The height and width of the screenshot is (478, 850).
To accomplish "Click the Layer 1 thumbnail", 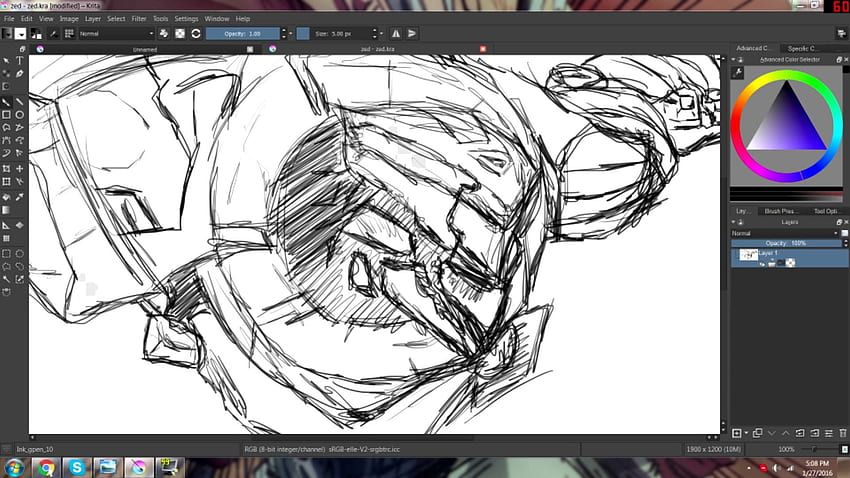I will (749, 255).
